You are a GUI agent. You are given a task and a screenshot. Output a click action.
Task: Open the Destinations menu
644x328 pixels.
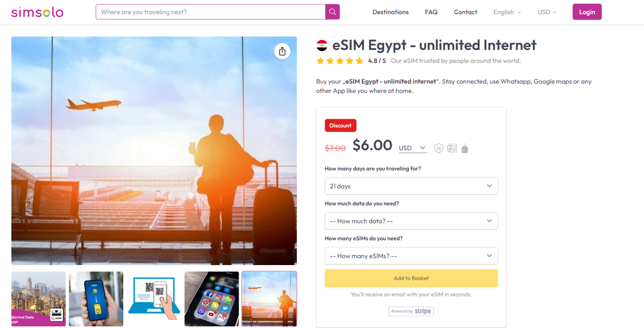(390, 12)
